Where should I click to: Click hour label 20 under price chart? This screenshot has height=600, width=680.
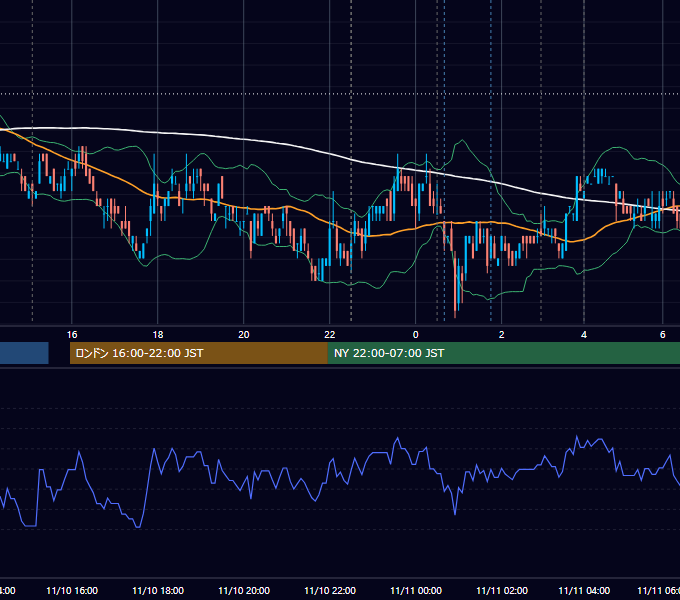click(x=244, y=335)
